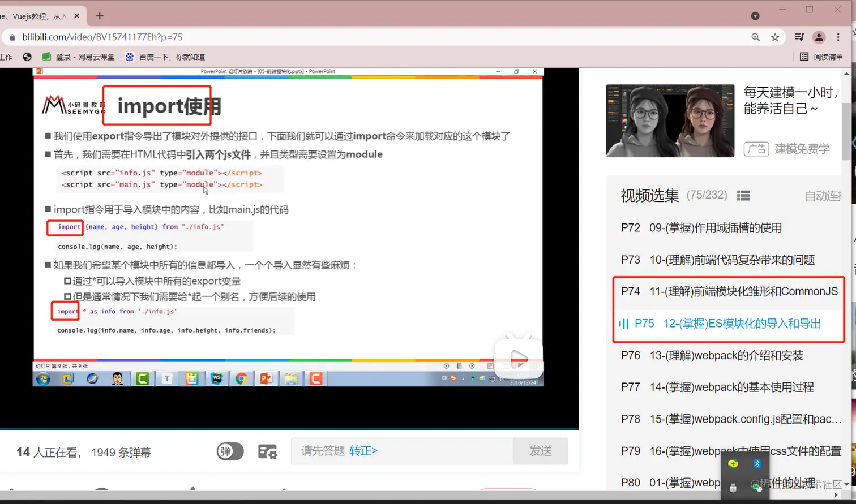Click the 建模免费学 ad text
856x504 pixels.
point(802,149)
